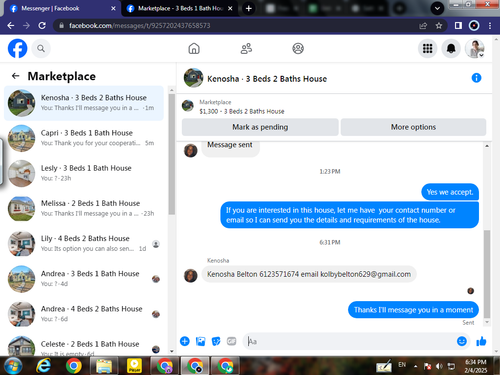
Task: Share this page icon in address bar
Action: point(423,26)
